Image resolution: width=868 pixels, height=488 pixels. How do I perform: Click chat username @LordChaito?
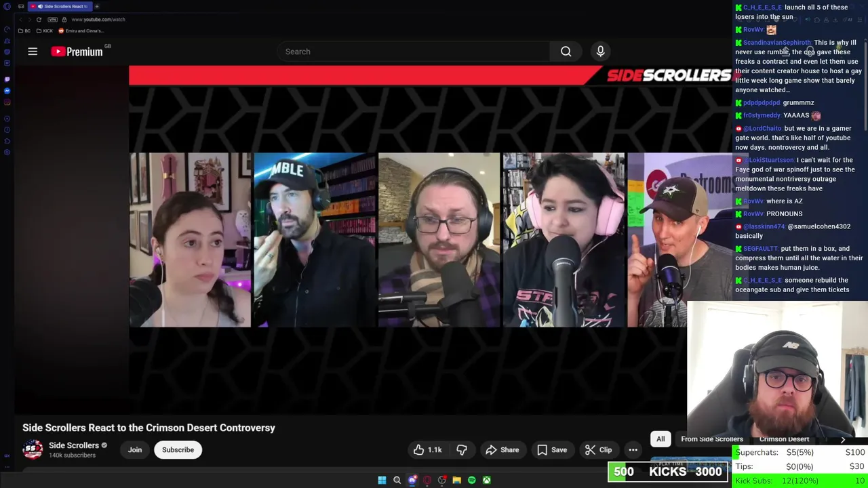[763, 128]
